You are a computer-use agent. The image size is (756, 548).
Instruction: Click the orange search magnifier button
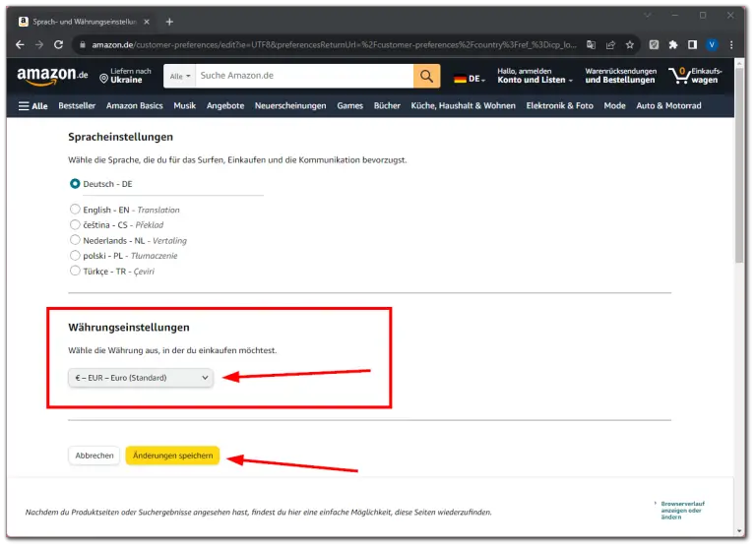tap(426, 76)
